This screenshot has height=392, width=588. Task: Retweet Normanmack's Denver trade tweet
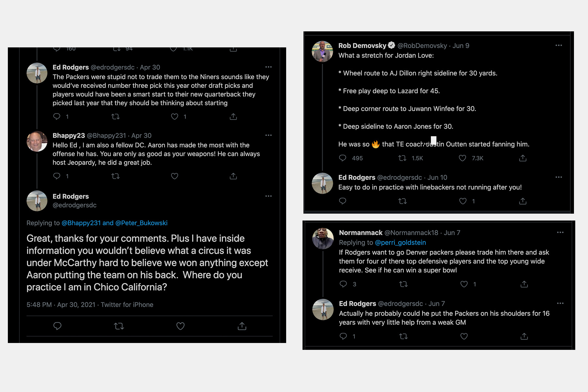tap(403, 284)
